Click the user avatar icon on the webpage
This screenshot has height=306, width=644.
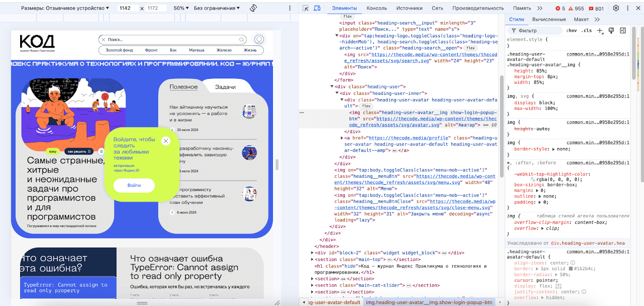coord(259,39)
